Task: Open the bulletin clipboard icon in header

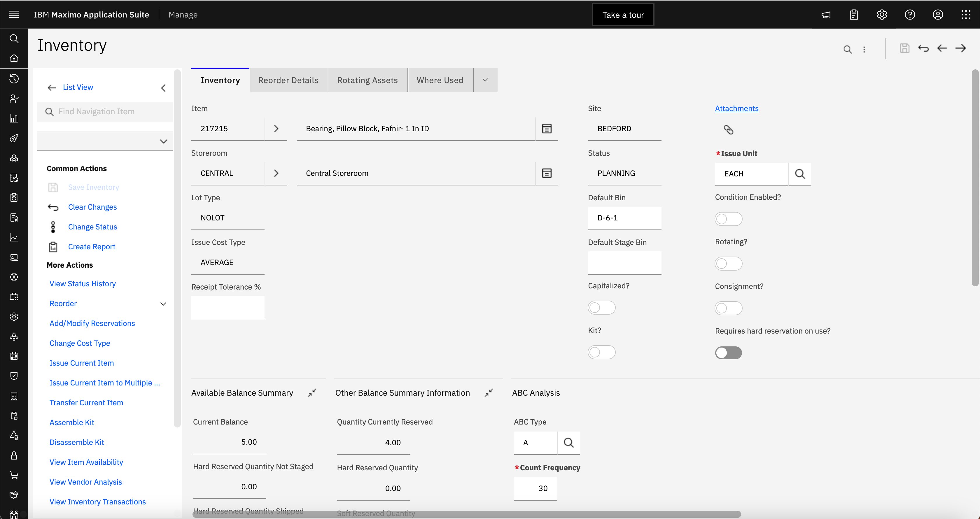Action: coord(854,15)
